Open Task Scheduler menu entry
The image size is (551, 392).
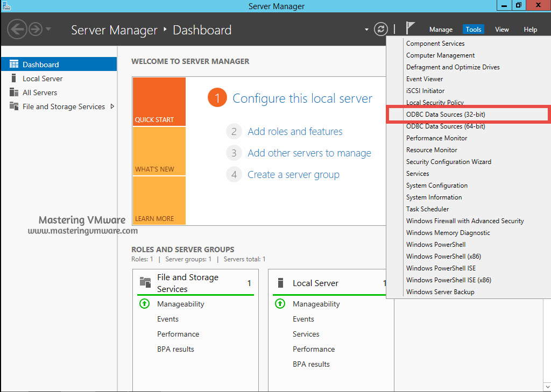(427, 209)
